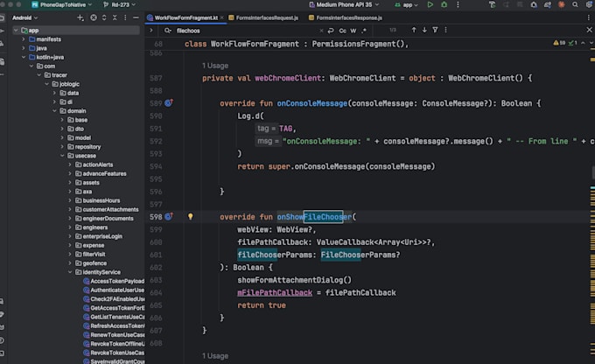Select the engineerDocuments package
Screen dimensions: 595x364
(x=108, y=219)
